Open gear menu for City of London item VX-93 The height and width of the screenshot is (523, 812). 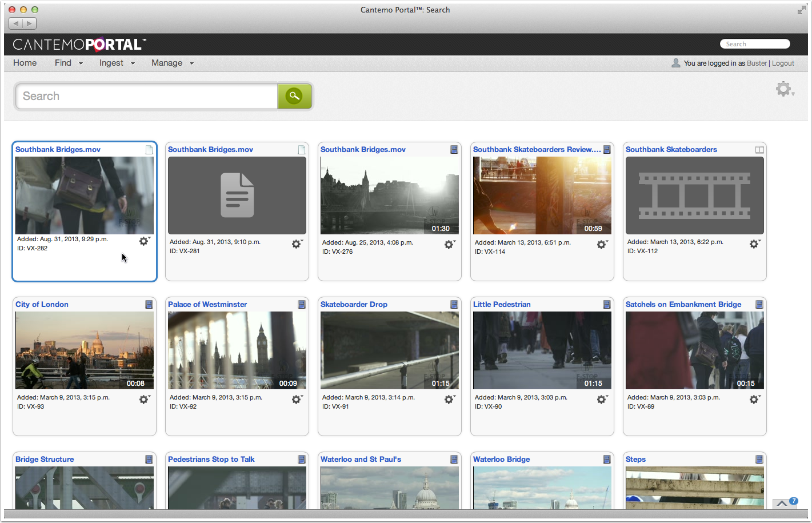click(144, 399)
